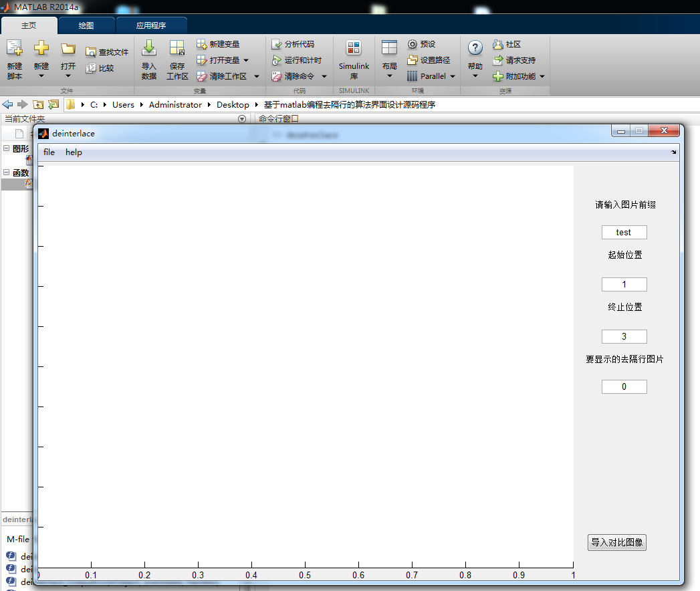The height and width of the screenshot is (591, 700).
Task: Click the Parallel icon
Action: pyautogui.click(x=412, y=76)
